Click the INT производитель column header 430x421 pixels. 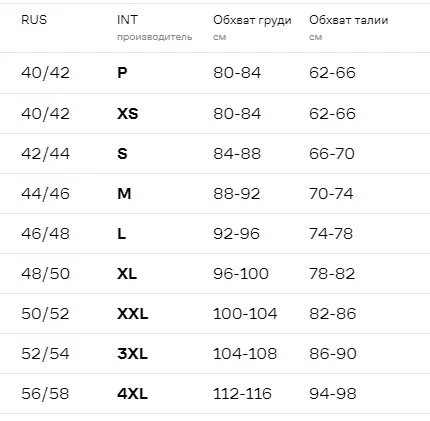click(155, 28)
